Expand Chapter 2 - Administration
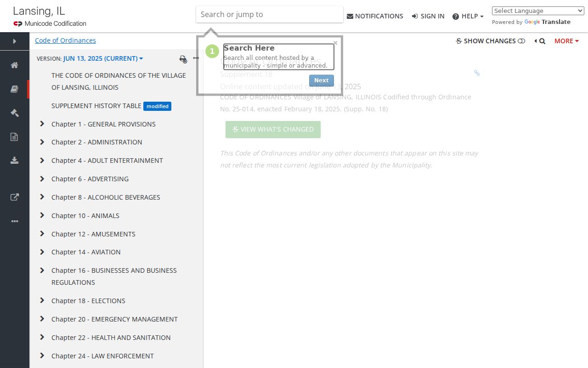The image size is (588, 368). [42, 142]
